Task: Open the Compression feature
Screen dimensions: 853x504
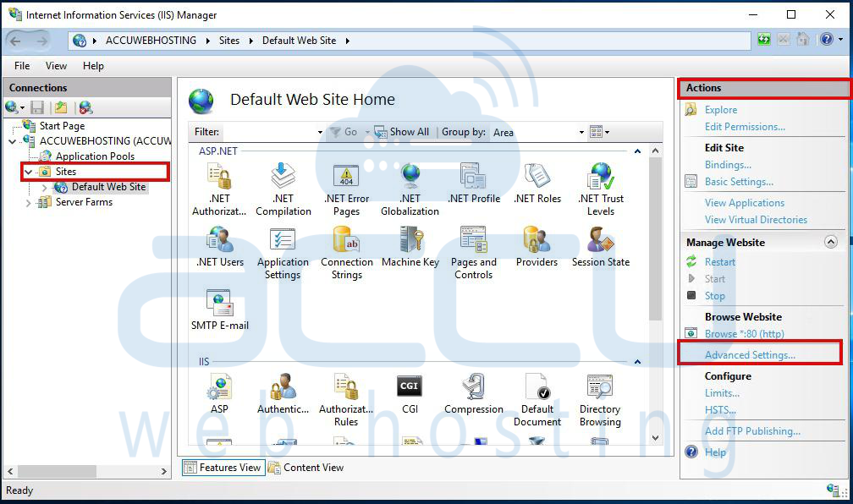Action: pyautogui.click(x=473, y=393)
